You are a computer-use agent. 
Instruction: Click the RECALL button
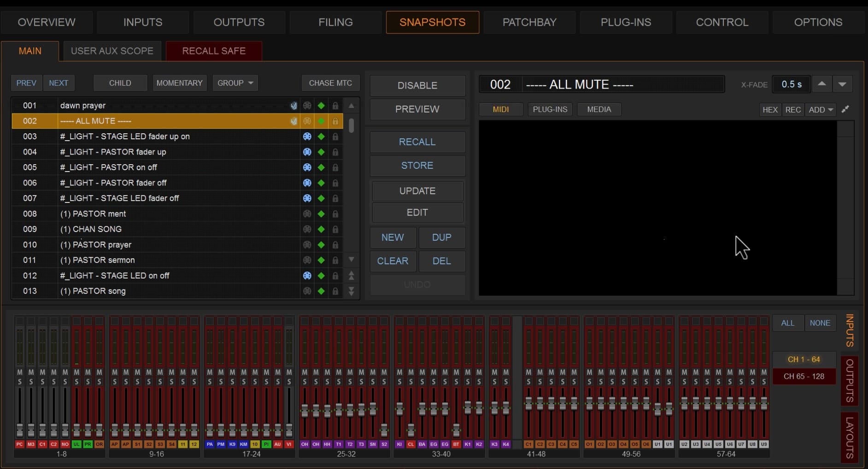[417, 142]
